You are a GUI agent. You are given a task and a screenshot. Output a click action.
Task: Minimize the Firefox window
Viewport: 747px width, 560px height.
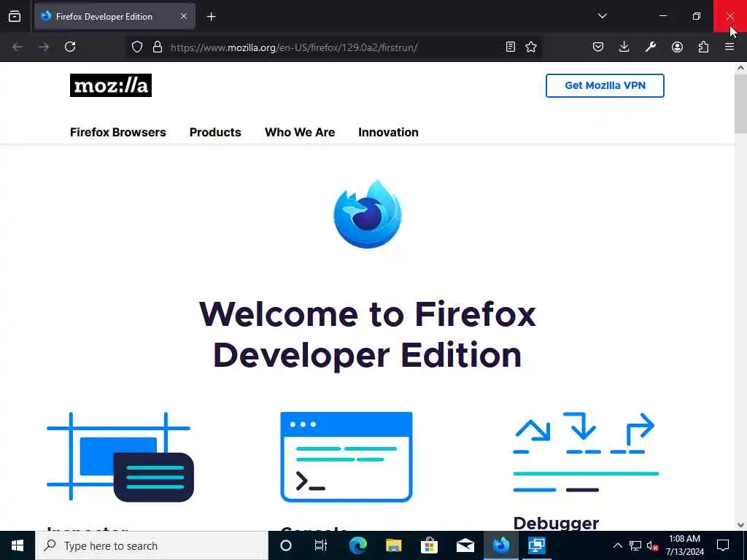pyautogui.click(x=663, y=16)
